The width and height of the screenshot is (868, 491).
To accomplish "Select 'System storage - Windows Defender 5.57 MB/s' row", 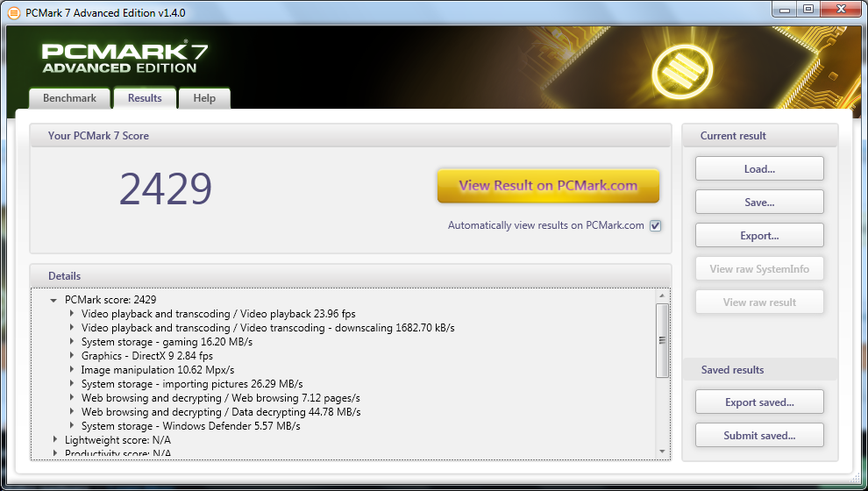I will pos(191,426).
